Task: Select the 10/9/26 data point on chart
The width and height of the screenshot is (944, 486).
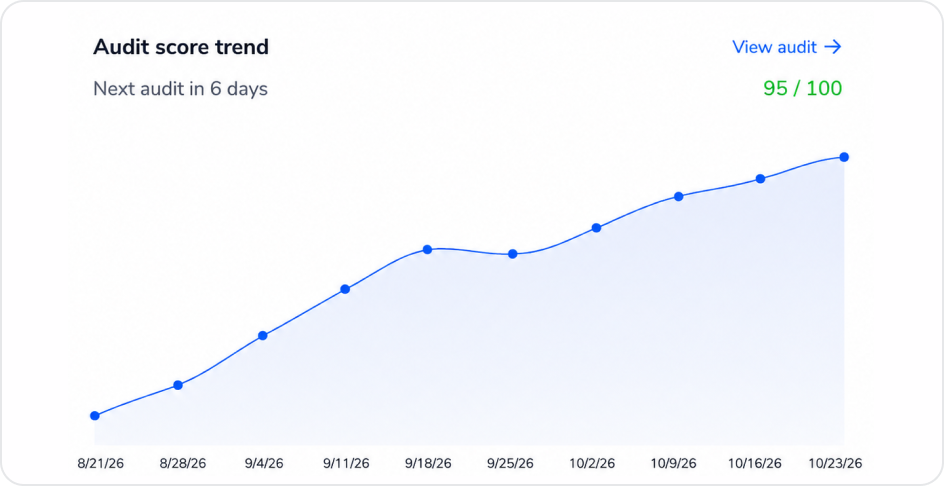Action: pyautogui.click(x=678, y=196)
